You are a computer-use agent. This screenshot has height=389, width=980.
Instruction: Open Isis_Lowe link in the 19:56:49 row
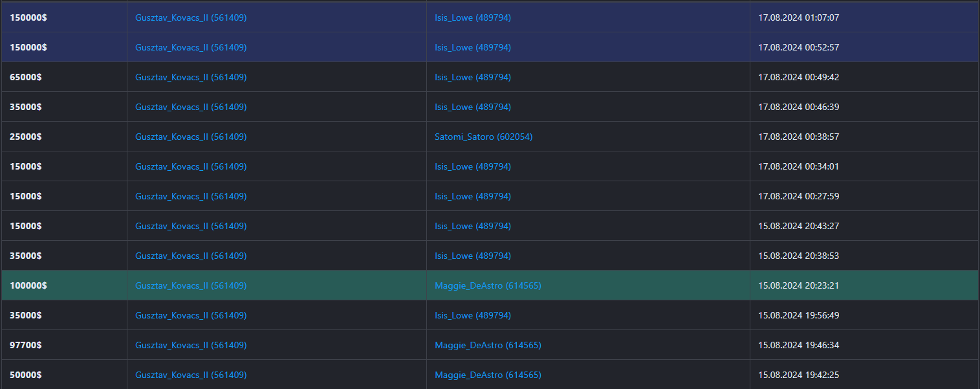click(x=472, y=315)
